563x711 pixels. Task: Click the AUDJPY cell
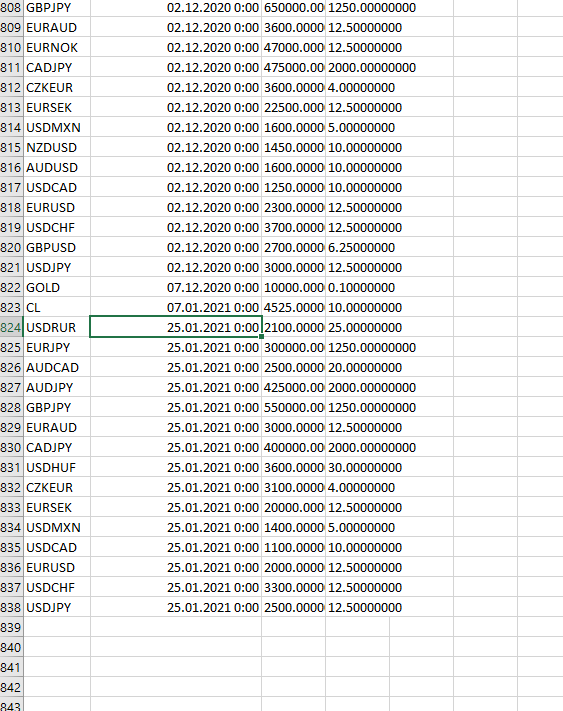pyautogui.click(x=57, y=387)
